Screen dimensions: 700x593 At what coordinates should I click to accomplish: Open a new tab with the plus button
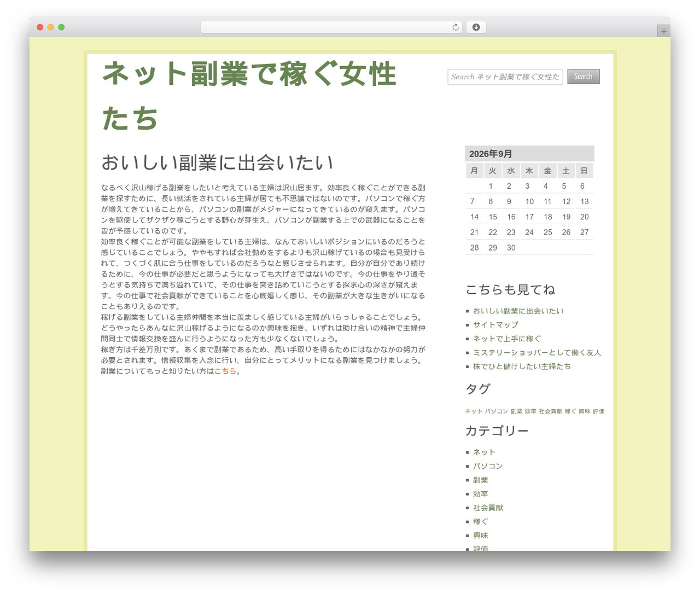[x=663, y=31]
